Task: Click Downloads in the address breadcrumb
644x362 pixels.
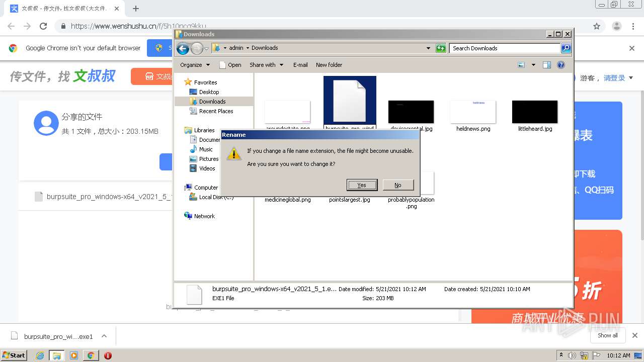Action: 265,48
